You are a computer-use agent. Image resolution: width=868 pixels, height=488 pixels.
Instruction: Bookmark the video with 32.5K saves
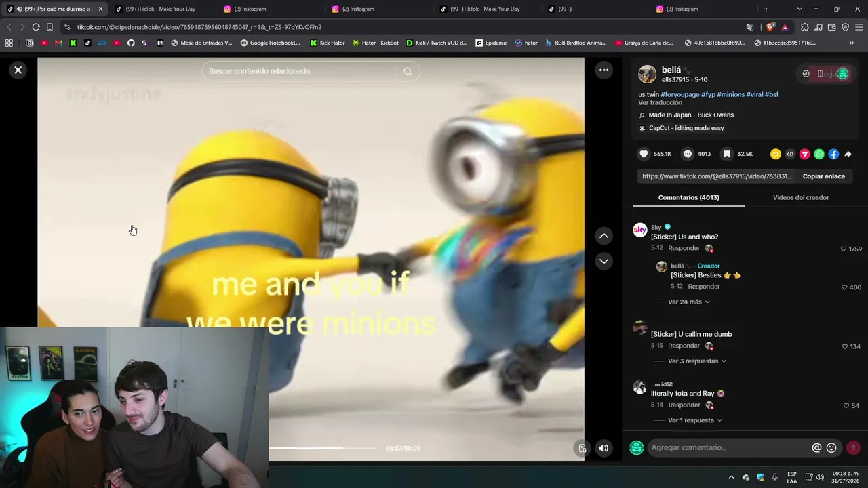pyautogui.click(x=727, y=154)
